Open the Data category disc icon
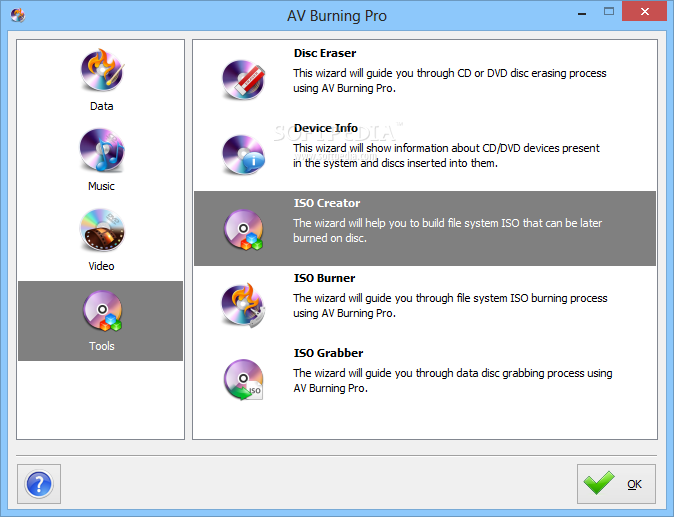This screenshot has width=674, height=517. [102, 70]
